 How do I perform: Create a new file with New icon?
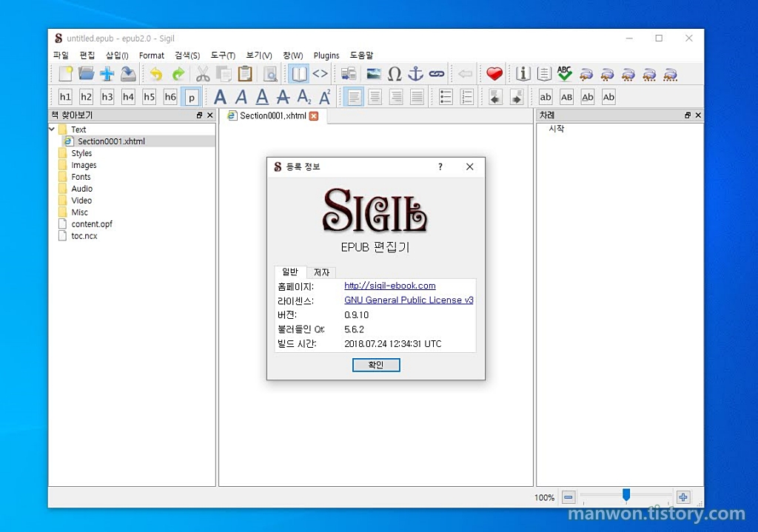click(x=65, y=74)
